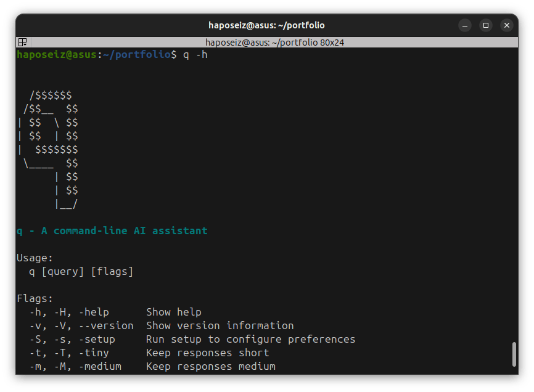The image size is (534, 392).
Task: Click the '--version' flag text
Action: [x=115, y=325]
